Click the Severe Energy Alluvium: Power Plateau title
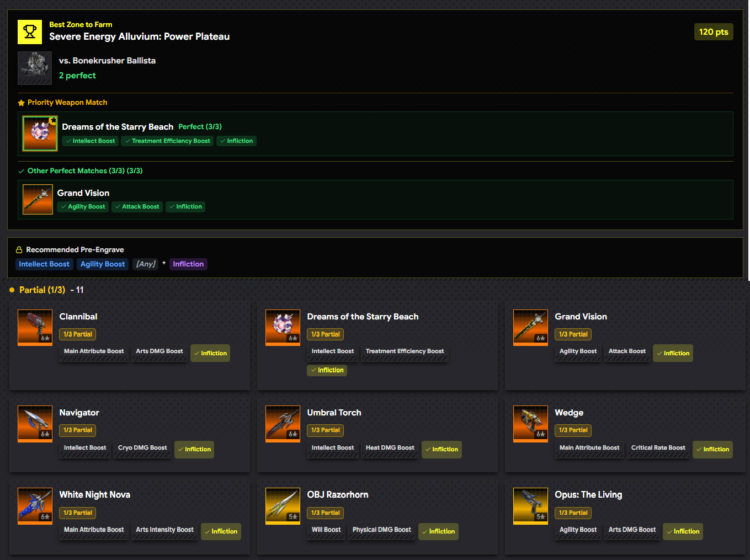 tap(139, 37)
